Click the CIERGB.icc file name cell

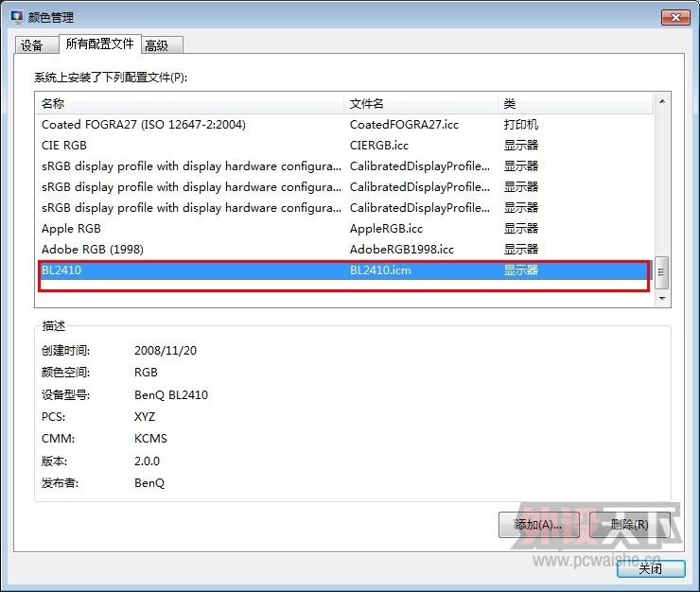379,145
